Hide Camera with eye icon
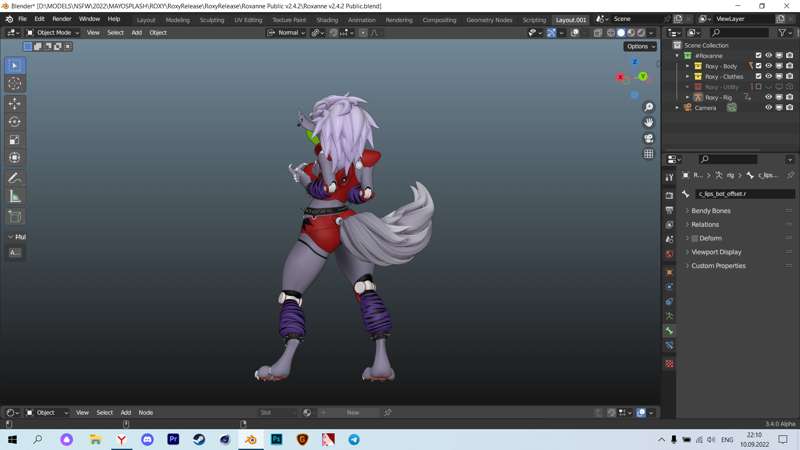 point(768,108)
